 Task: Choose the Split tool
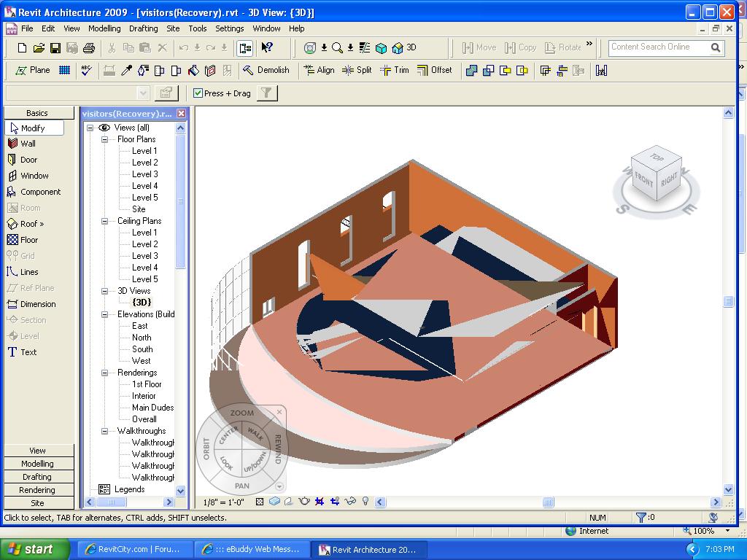tap(357, 70)
